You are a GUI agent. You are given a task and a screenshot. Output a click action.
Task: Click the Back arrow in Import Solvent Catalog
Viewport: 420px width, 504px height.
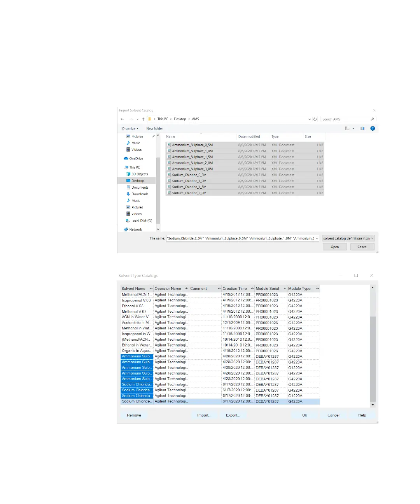click(x=122, y=119)
